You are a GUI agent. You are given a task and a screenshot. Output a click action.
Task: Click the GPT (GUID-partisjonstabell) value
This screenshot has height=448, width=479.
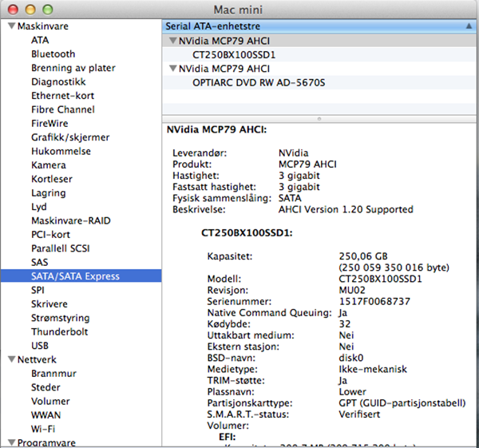coord(402,403)
